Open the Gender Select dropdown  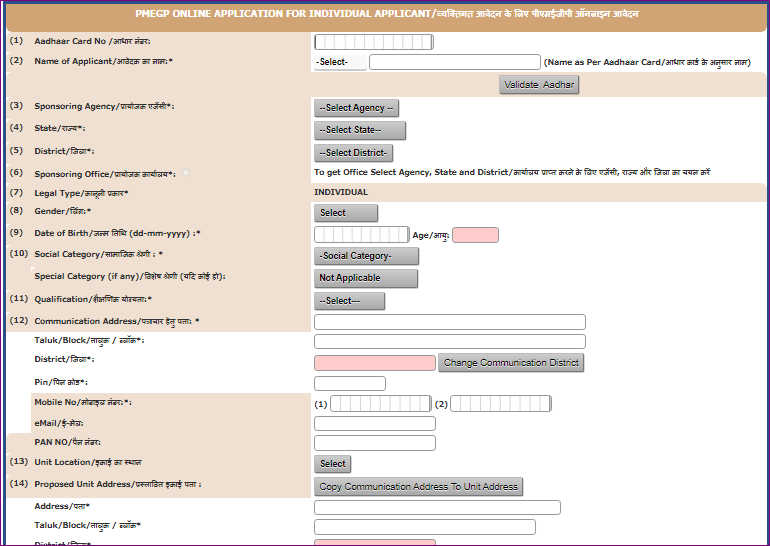click(x=345, y=213)
